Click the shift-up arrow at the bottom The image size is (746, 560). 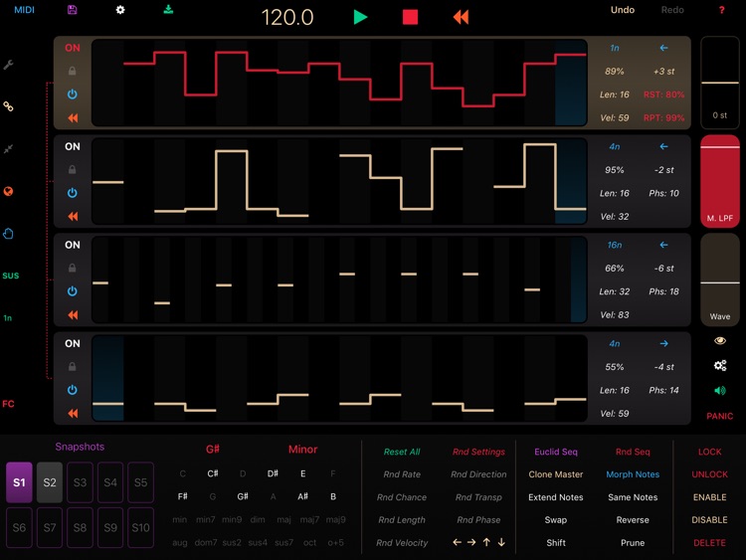click(486, 542)
